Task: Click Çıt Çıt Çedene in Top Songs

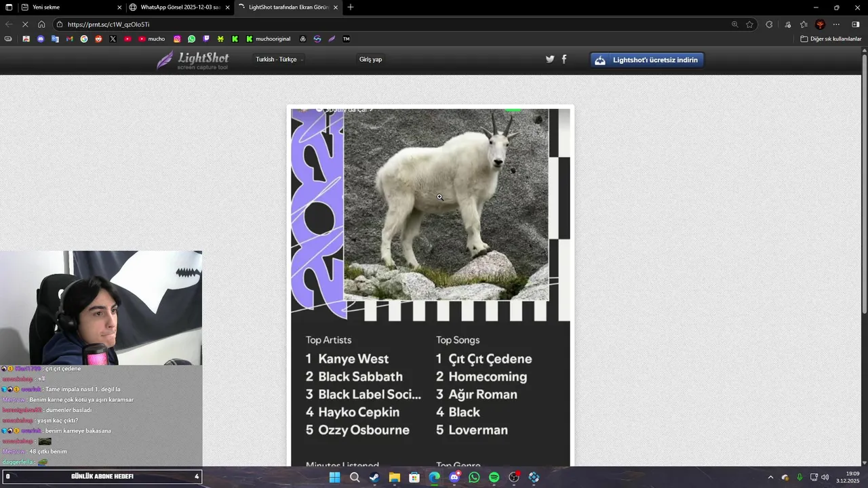Action: 490,359
